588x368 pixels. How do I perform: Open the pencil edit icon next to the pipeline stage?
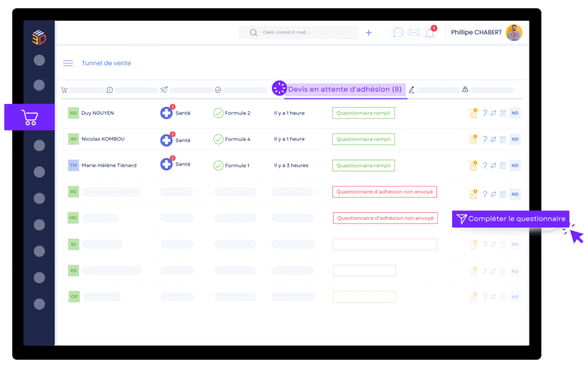[412, 90]
